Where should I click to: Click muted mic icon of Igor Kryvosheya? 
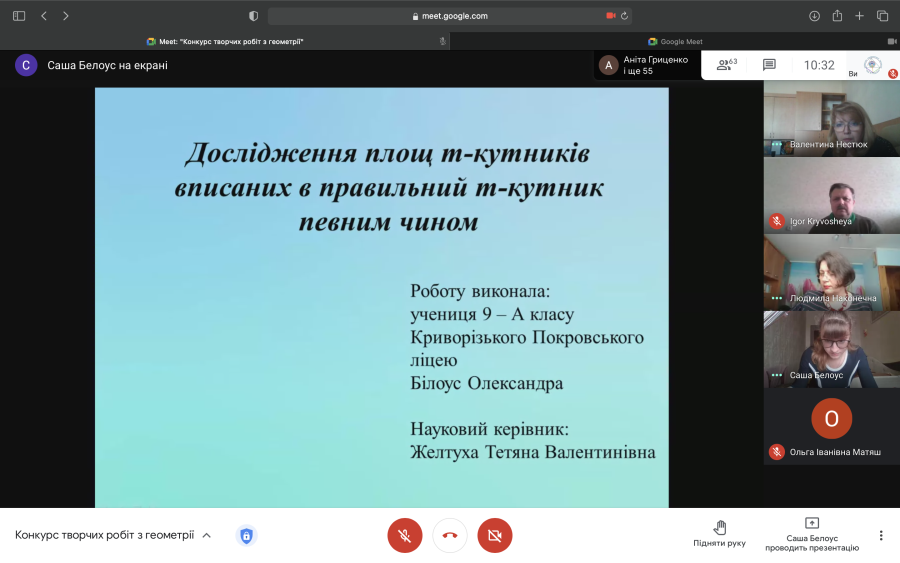[777, 221]
